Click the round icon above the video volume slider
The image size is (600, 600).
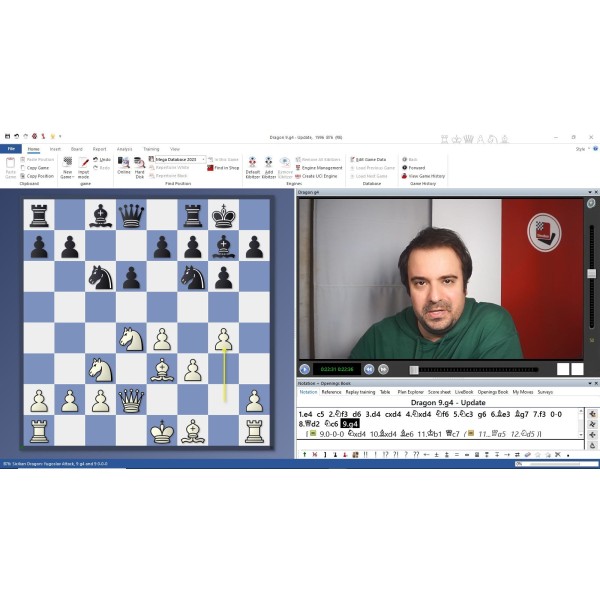click(591, 203)
